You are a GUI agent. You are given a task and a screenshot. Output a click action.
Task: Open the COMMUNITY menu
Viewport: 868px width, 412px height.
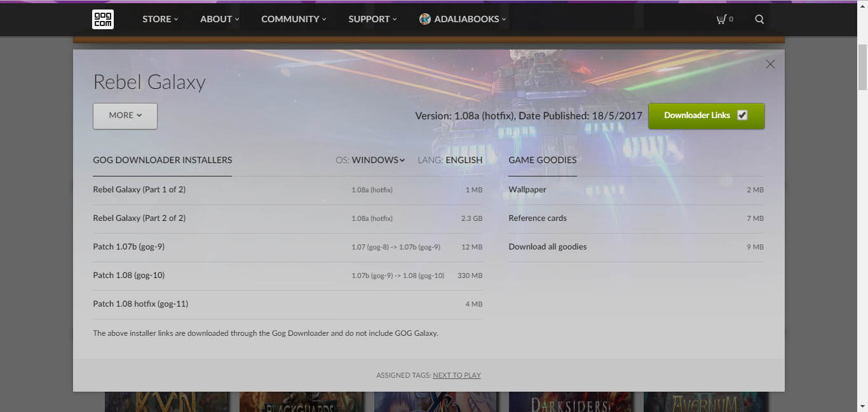pyautogui.click(x=294, y=19)
